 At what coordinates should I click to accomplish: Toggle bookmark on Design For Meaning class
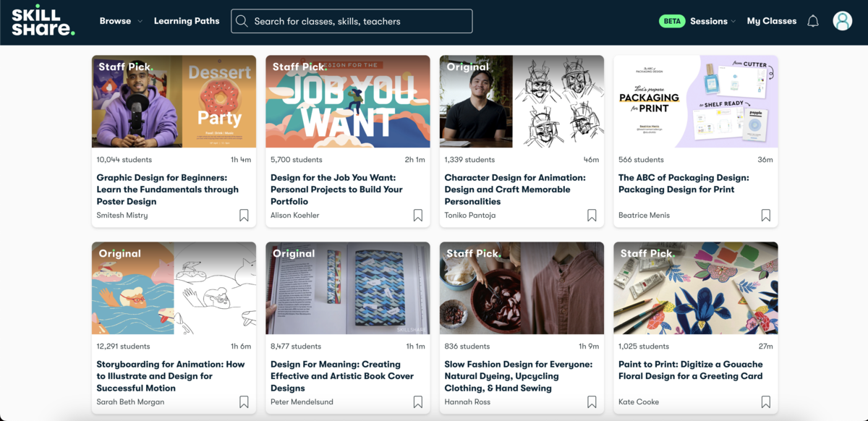[x=417, y=401]
